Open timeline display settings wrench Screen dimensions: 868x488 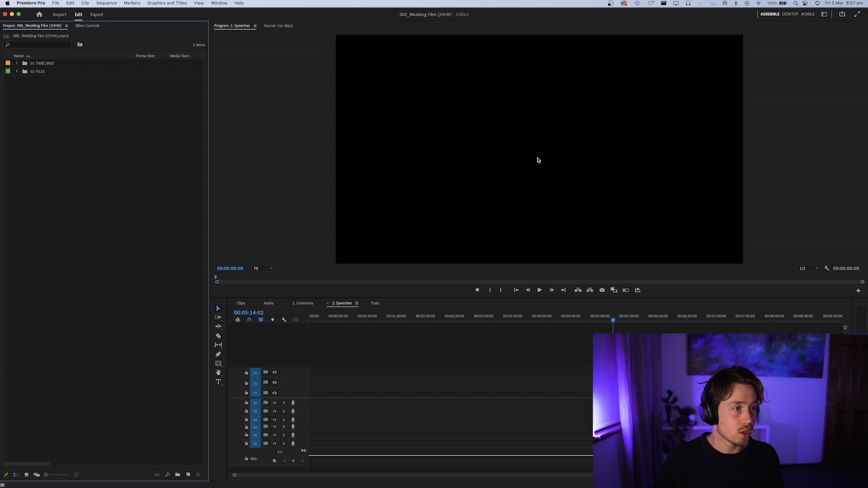coord(284,319)
